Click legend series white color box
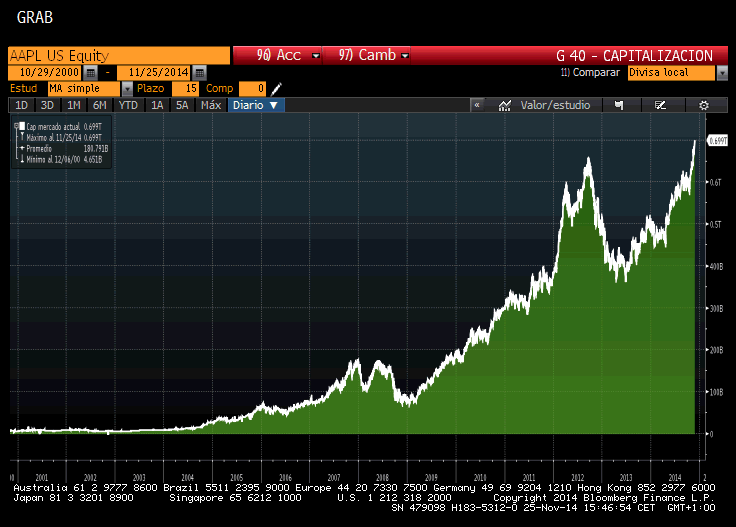The image size is (736, 527). (x=22, y=126)
